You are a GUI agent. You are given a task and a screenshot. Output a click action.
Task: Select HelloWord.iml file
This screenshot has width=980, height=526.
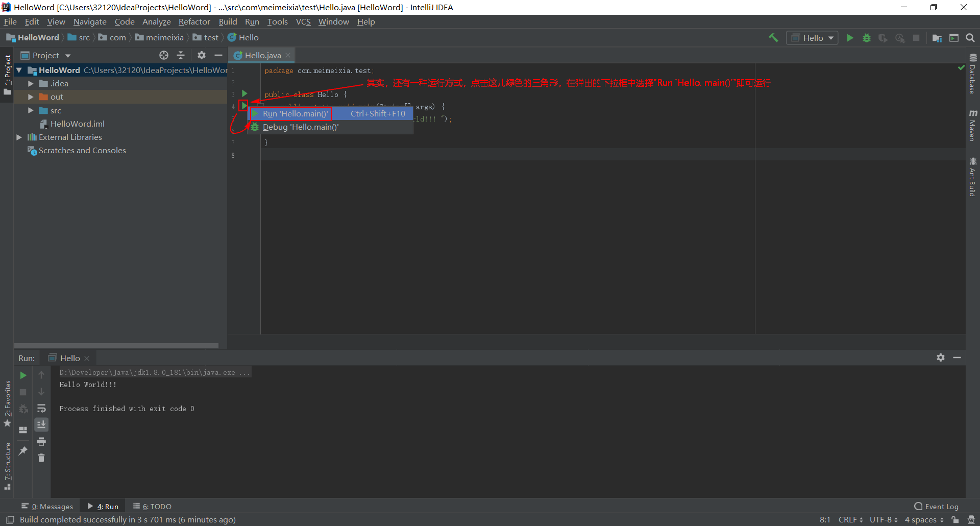72,124
